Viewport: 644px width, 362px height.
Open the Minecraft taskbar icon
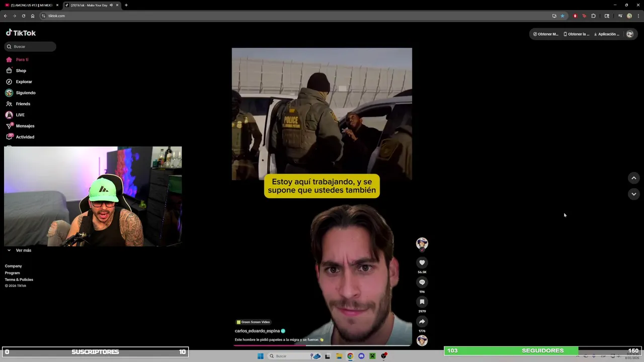[372, 356]
